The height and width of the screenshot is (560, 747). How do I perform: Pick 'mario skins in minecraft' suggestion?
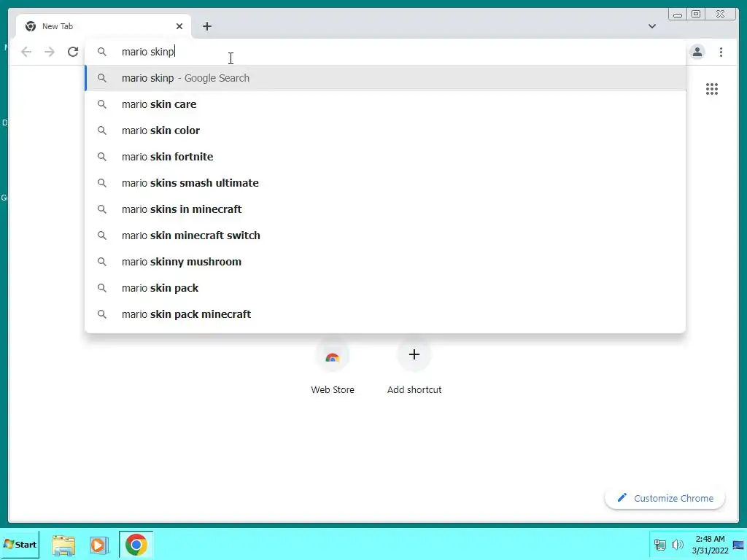coord(385,209)
